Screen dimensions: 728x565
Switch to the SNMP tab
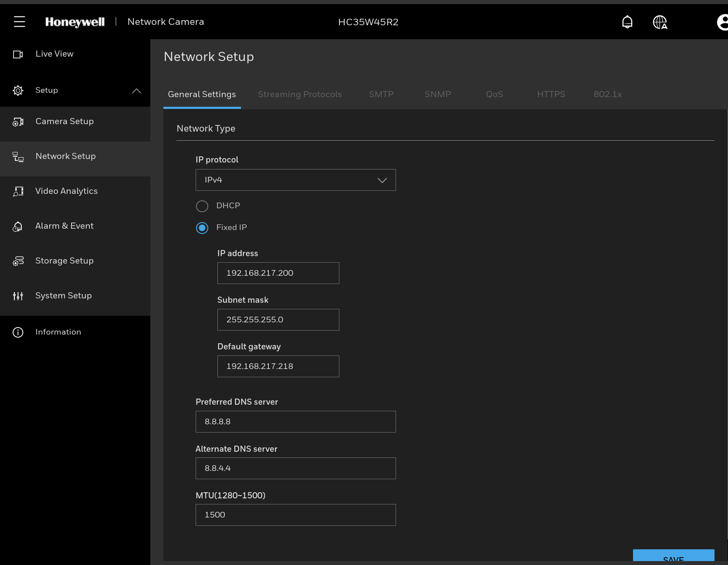tap(437, 94)
